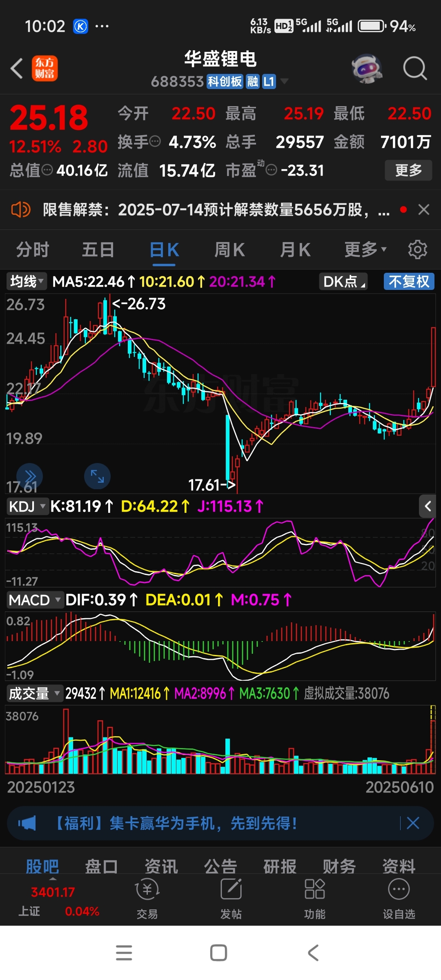
Task: Select the 资讯 tab
Action: click(x=161, y=866)
